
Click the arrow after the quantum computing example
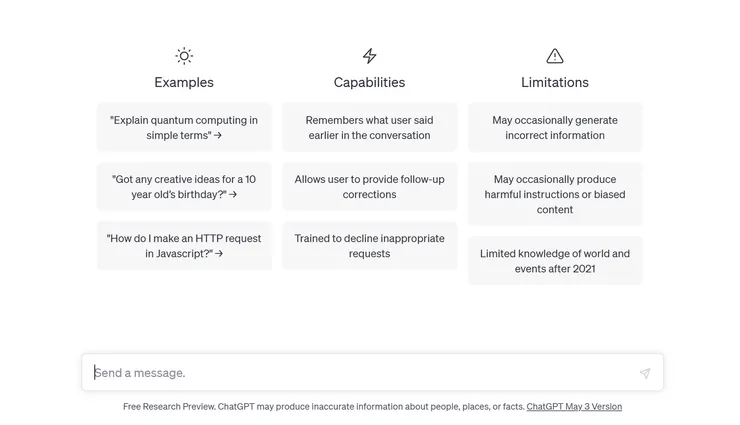coord(218,136)
